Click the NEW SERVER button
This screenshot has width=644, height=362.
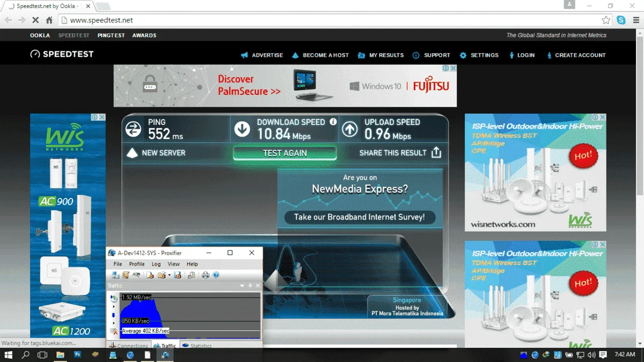(x=156, y=153)
